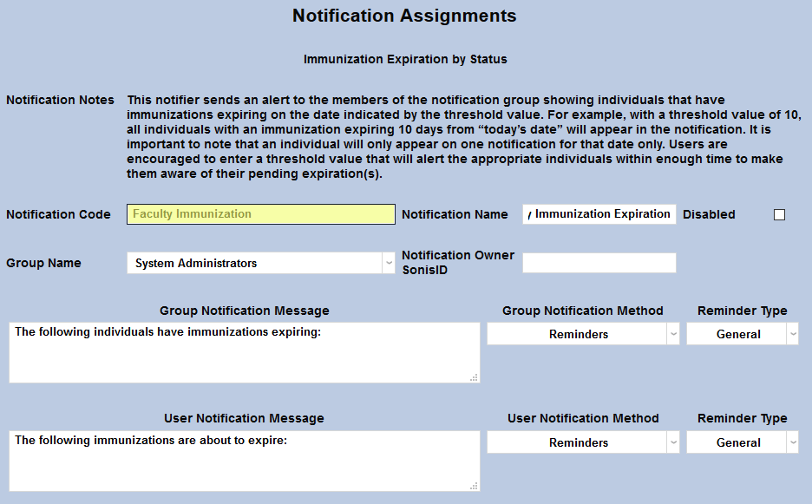Click the Notification Assignments heading

404,16
